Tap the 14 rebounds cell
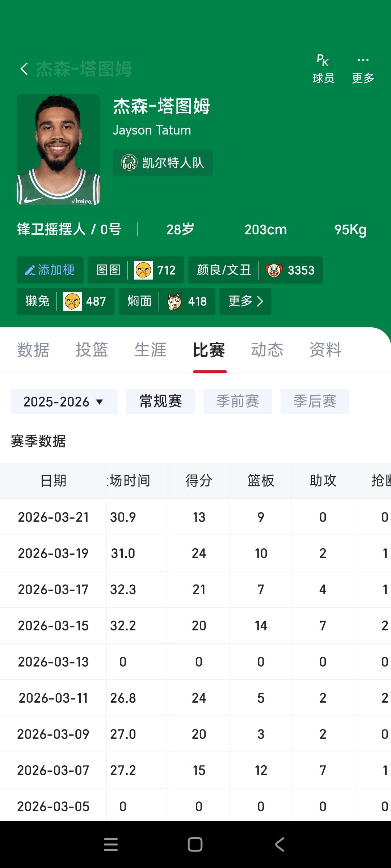391x868 pixels. (261, 626)
